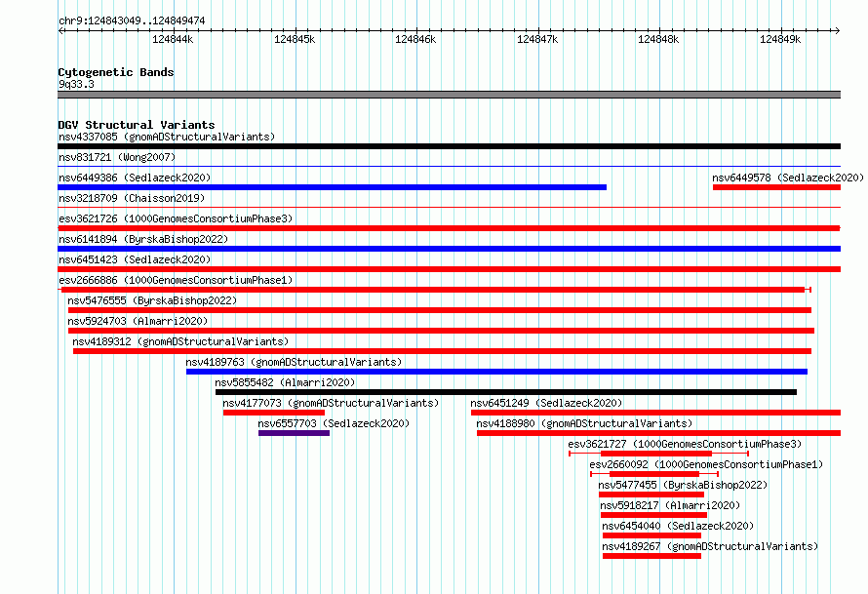Select the red nsv6451423 bar
The width and height of the screenshot is (868, 594).
tap(449, 269)
